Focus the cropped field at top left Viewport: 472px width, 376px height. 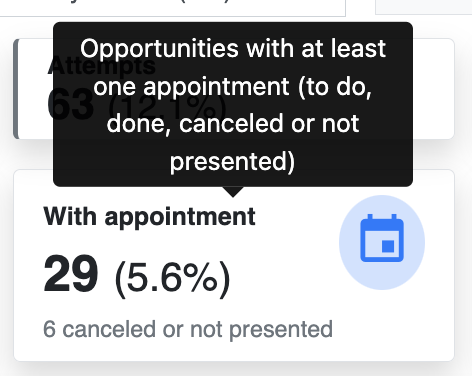coord(173,8)
